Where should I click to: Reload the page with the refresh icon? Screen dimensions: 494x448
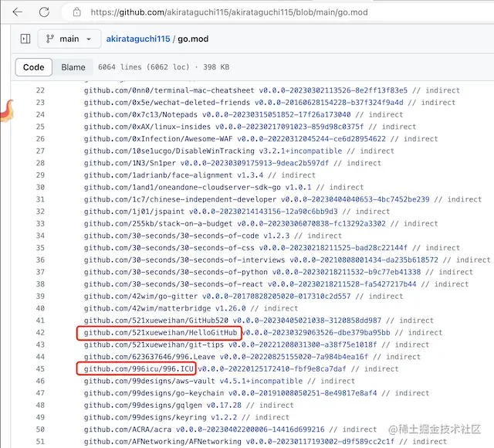click(44, 12)
